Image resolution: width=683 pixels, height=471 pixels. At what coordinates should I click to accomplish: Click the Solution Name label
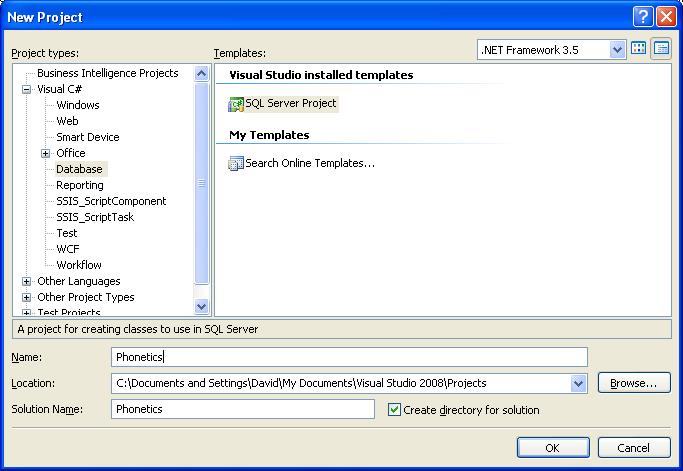tap(47, 410)
